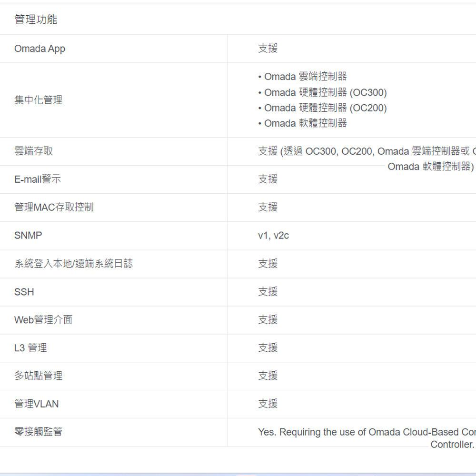Screen dimensions: 476x476
Task: Select the v1, v2c value text
Action: click(x=274, y=235)
